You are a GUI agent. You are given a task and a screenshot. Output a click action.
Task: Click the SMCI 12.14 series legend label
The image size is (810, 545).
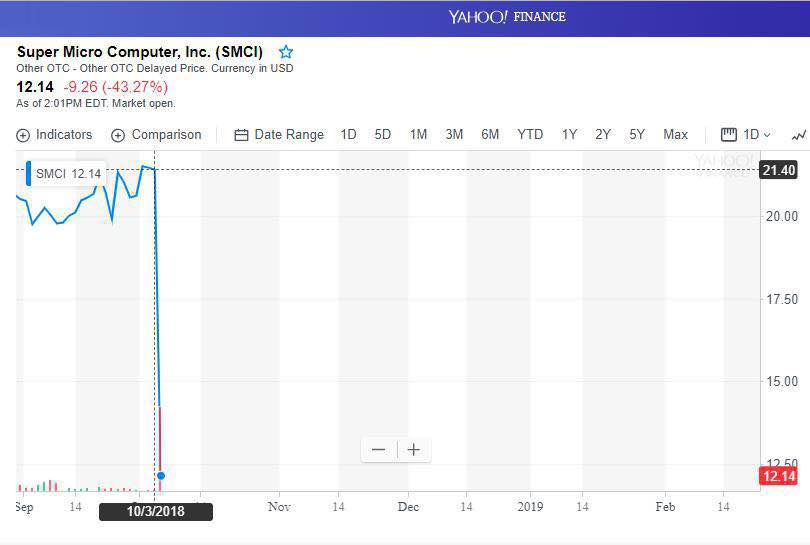click(x=67, y=174)
